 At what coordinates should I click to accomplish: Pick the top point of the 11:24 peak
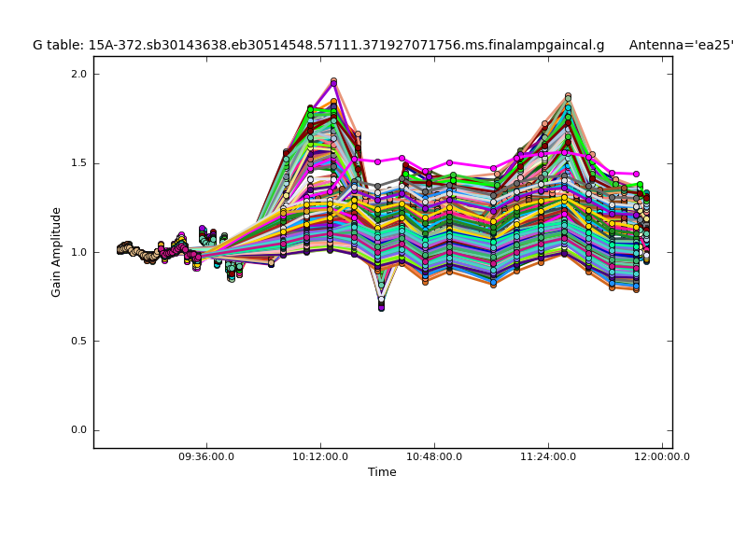[x=568, y=96]
